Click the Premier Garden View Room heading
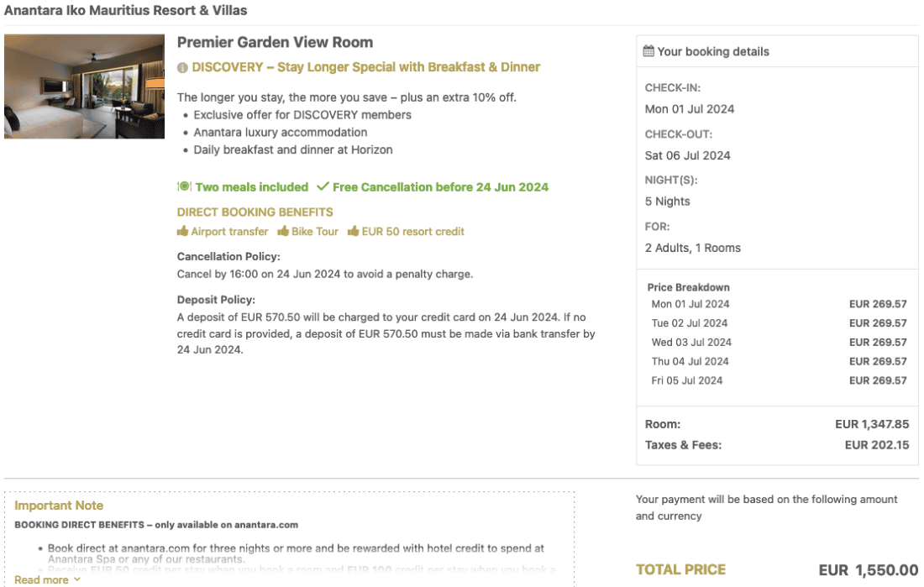This screenshot has height=587, width=924. (275, 43)
